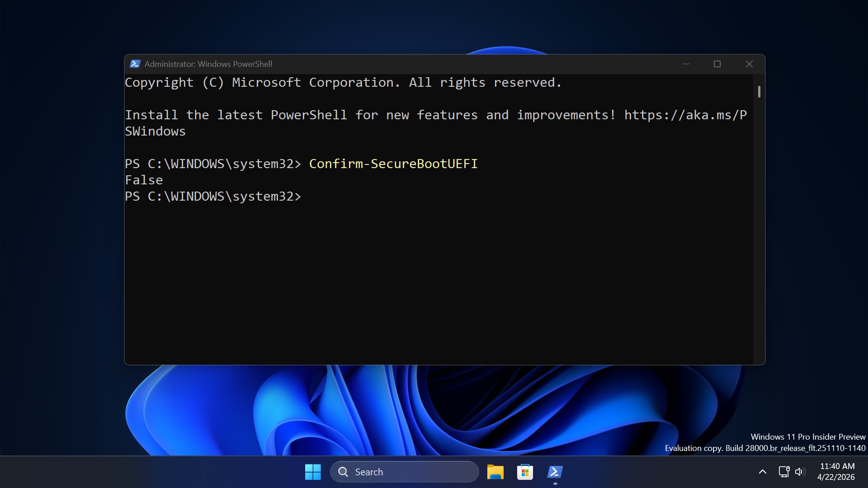Launch the Microsoft Store app

point(525,471)
